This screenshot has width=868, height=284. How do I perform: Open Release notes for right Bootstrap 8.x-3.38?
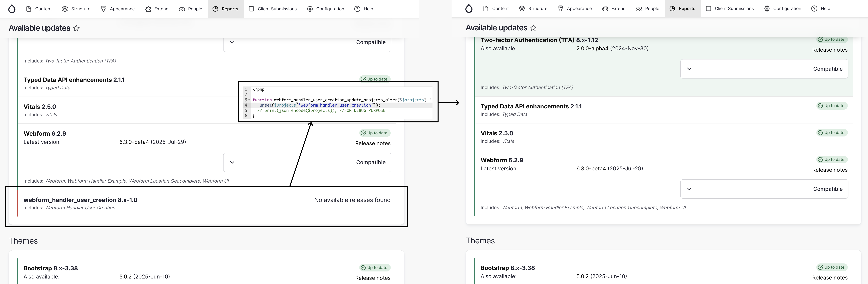pyautogui.click(x=830, y=278)
